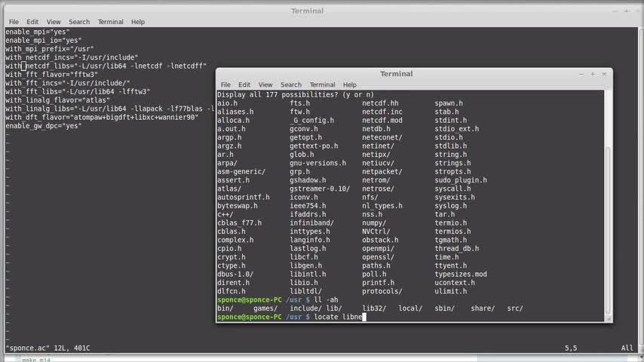Viewport: 644px width, 362px height.
Task: Open Help menu in front Terminal window
Action: pos(349,84)
